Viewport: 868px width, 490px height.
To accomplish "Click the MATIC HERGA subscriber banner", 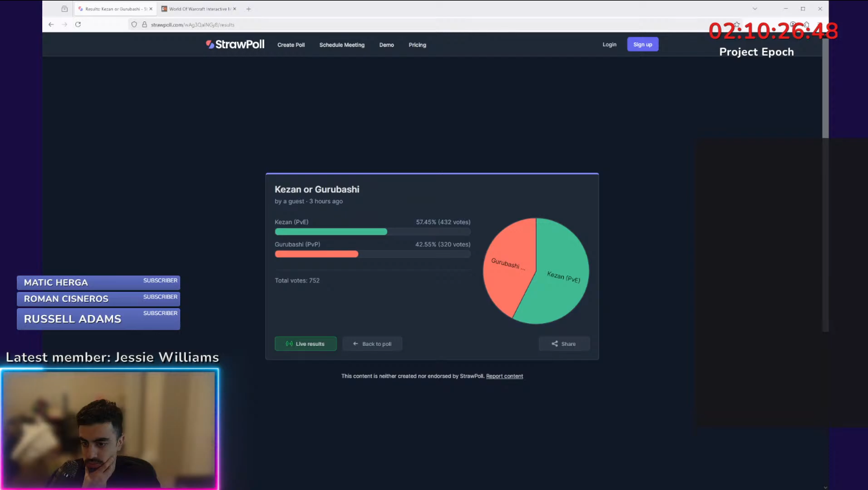I will 99,283.
